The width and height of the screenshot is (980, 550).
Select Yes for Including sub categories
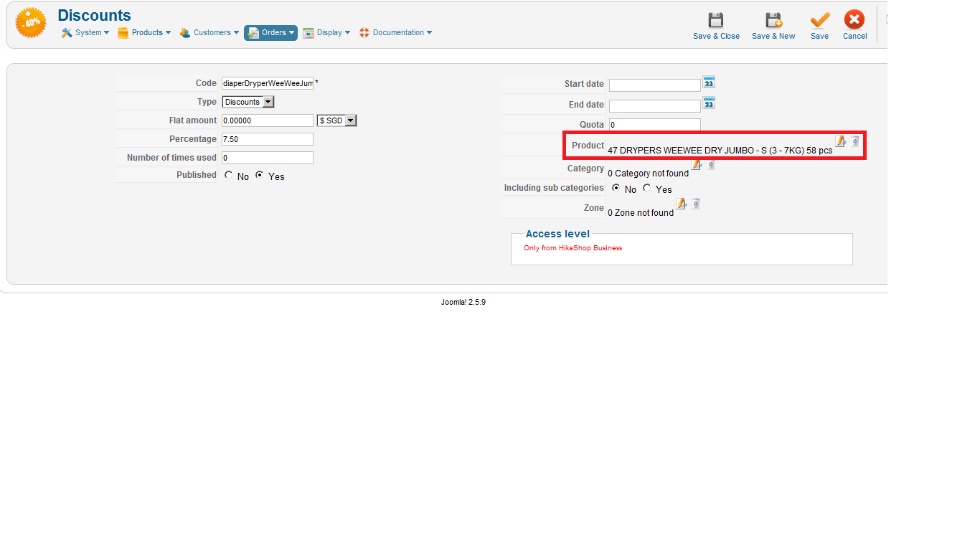coord(647,188)
